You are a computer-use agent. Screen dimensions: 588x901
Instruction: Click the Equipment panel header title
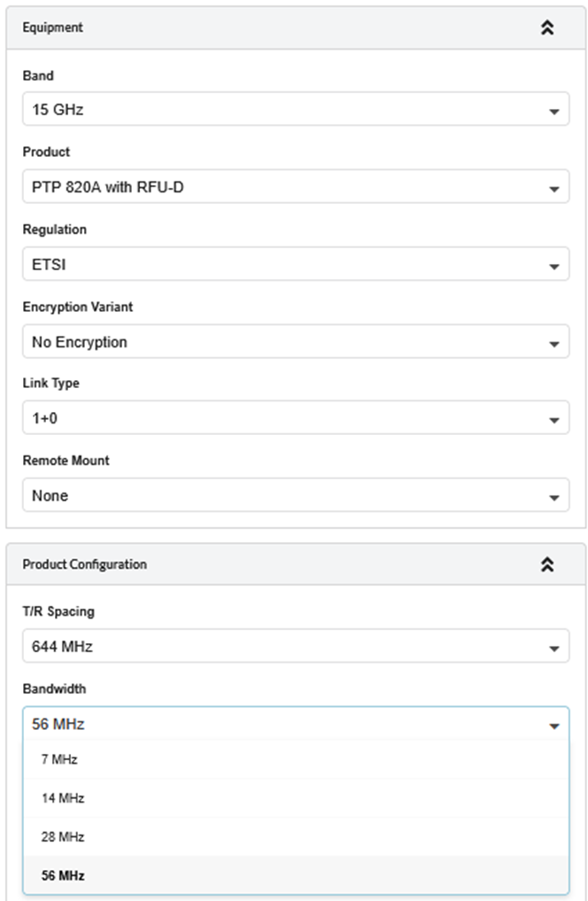coord(52,27)
